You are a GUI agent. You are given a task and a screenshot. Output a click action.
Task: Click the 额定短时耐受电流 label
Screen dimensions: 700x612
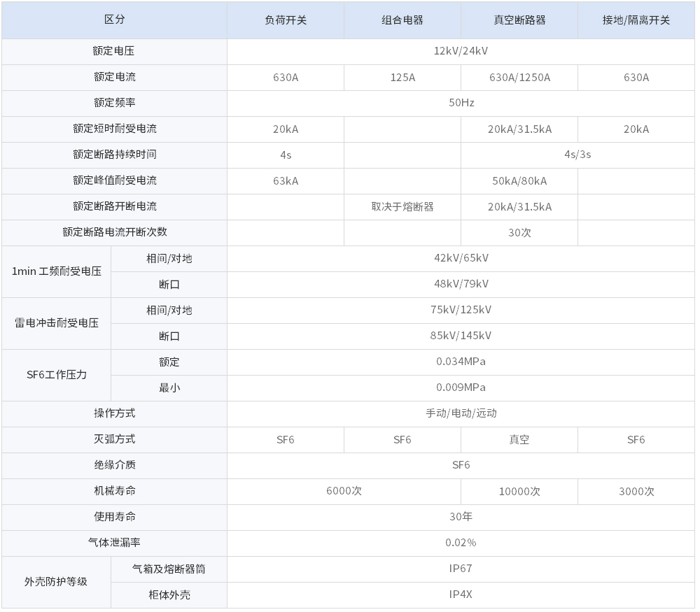[x=114, y=129]
